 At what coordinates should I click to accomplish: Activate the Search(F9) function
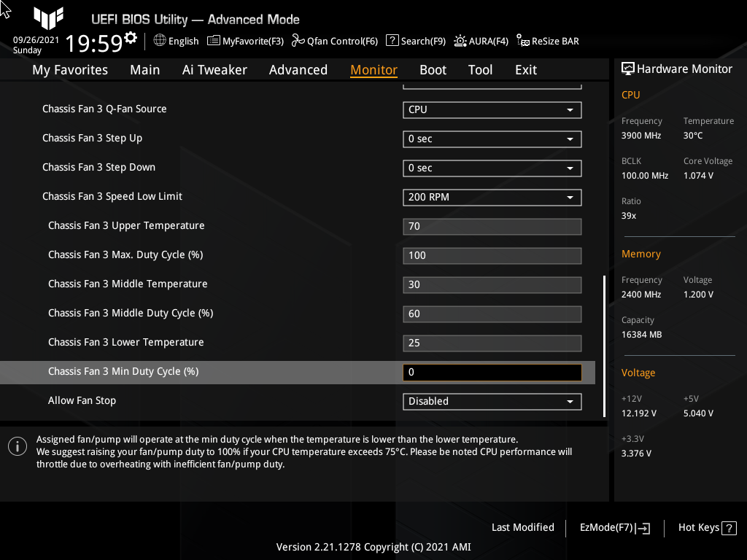(x=415, y=41)
